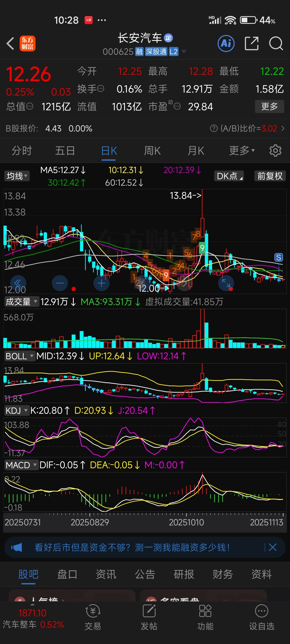Screen dimensions: 290x644
Task: Open 发帖 post icon
Action: pos(149,617)
